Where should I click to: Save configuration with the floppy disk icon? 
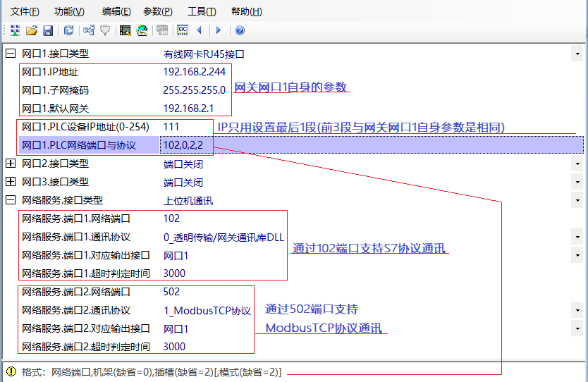pyautogui.click(x=48, y=30)
